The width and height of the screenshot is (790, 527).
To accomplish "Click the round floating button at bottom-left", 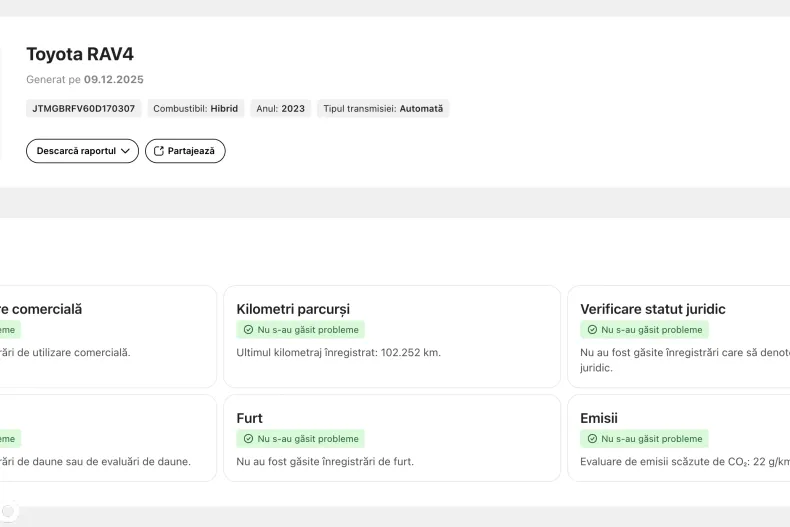I will (8, 511).
